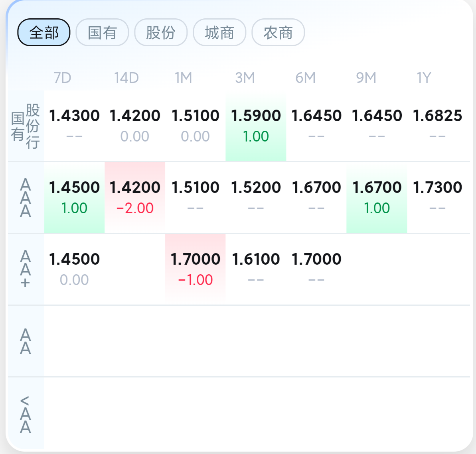Click the 1.6825 rate cell
The image size is (476, 454).
(x=437, y=126)
